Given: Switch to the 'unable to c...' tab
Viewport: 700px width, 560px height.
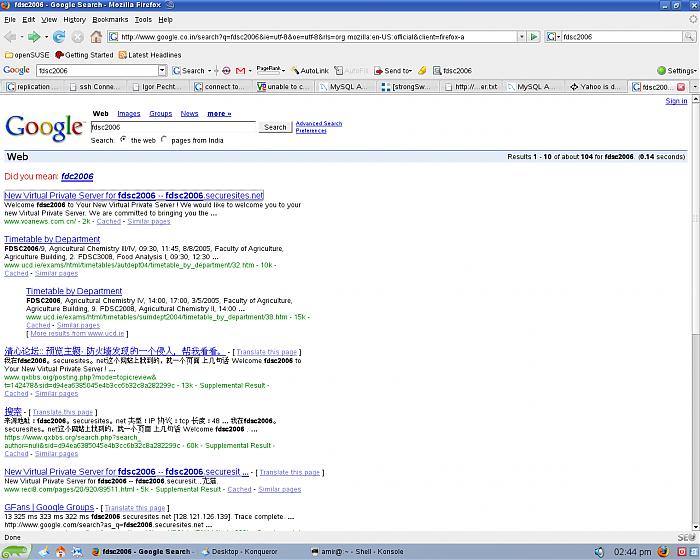Looking at the screenshot, I should click(x=283, y=87).
